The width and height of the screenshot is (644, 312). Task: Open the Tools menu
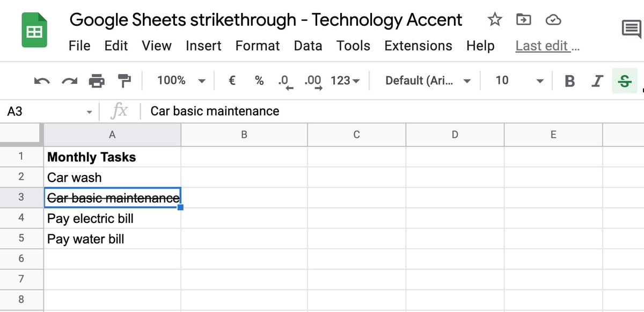(x=353, y=46)
